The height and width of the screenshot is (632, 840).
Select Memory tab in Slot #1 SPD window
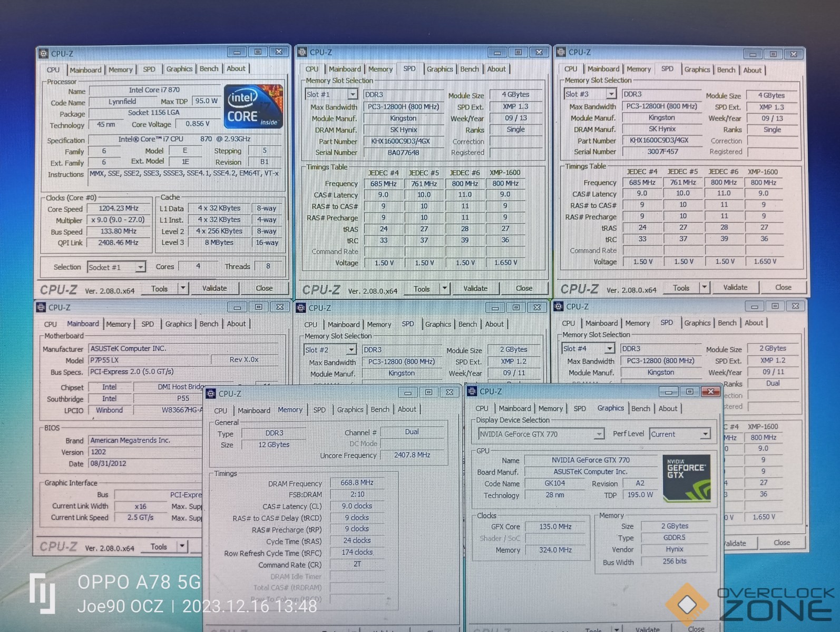coord(380,69)
